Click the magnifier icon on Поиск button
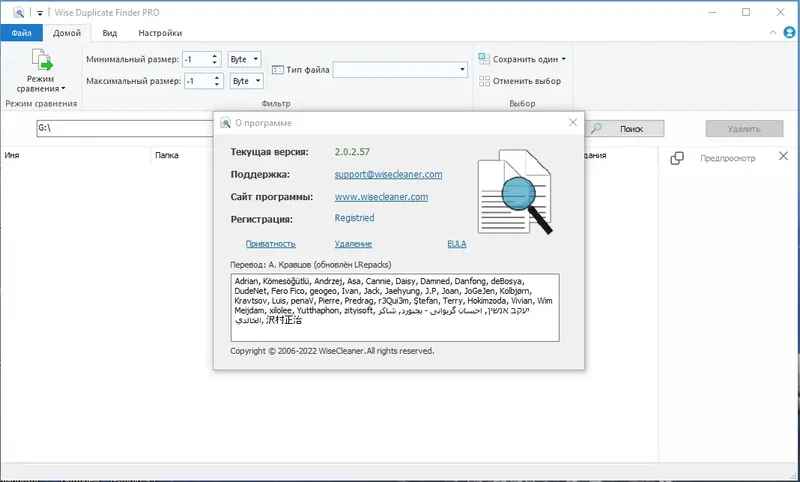The height and width of the screenshot is (482, 800). point(596,129)
